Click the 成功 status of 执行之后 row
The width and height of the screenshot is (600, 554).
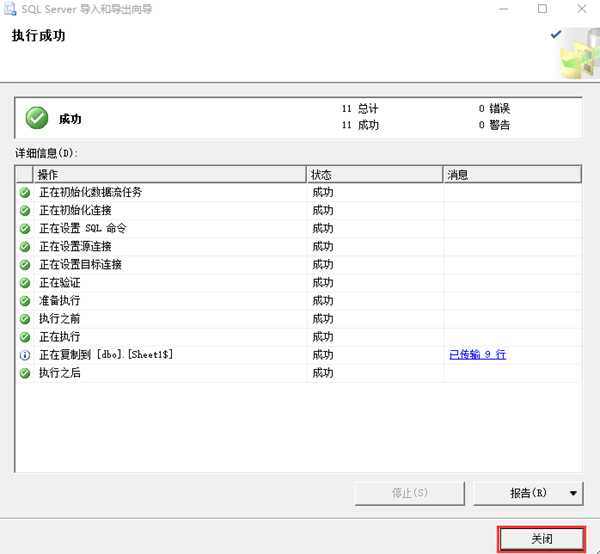323,373
